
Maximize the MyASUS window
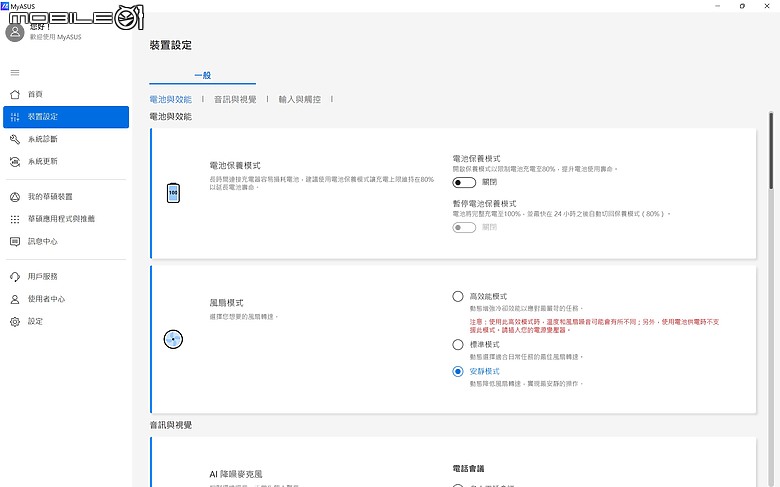[x=742, y=6]
